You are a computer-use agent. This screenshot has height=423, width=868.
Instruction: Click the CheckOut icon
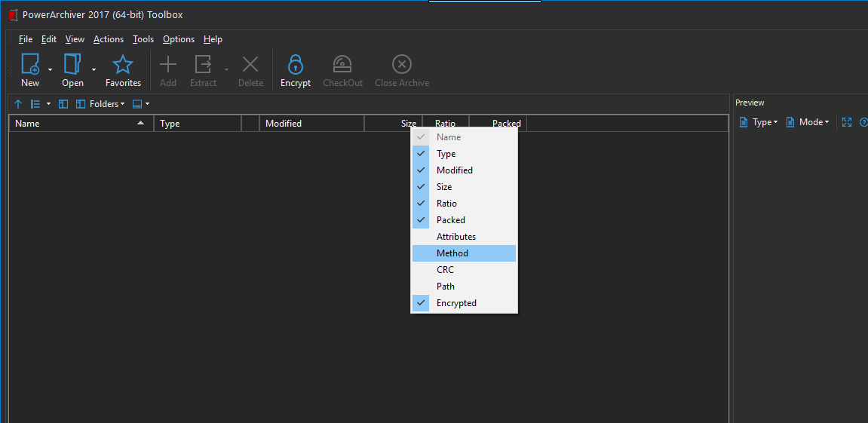click(342, 64)
